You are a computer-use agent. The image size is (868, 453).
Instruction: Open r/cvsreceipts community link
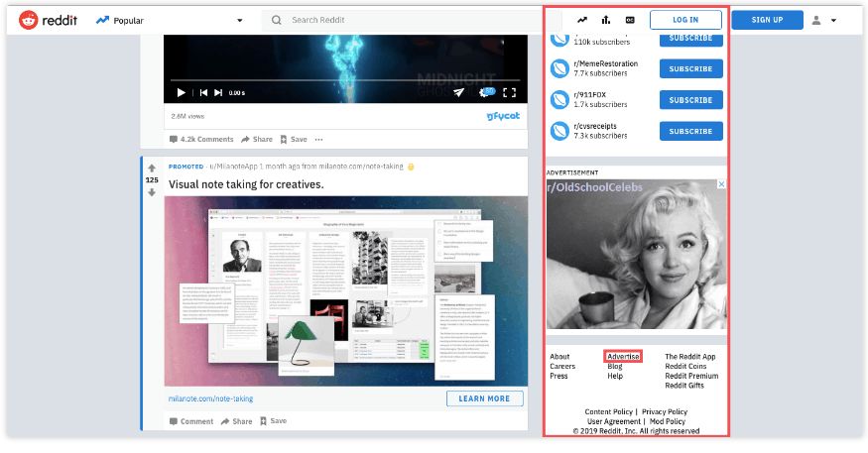[595, 126]
